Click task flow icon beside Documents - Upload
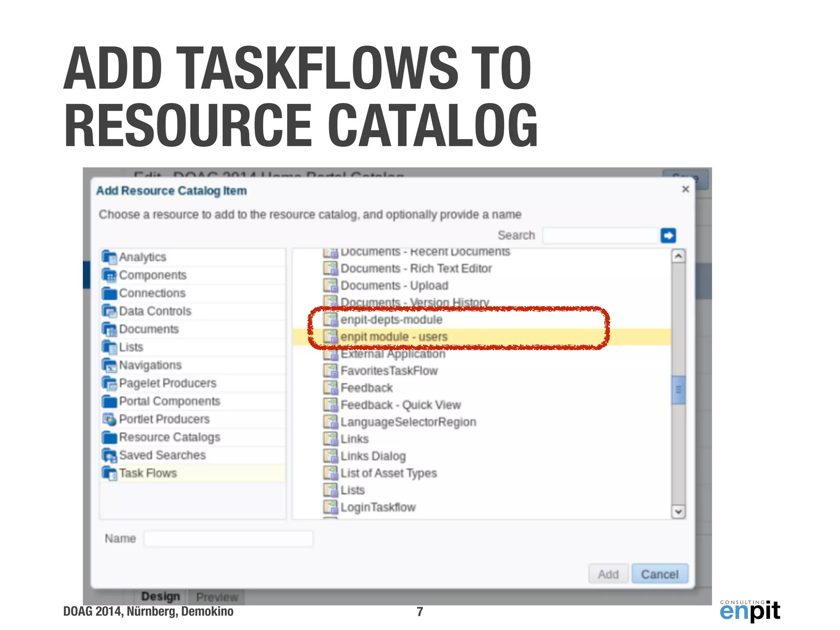This screenshot has width=840, height=630. [x=330, y=285]
